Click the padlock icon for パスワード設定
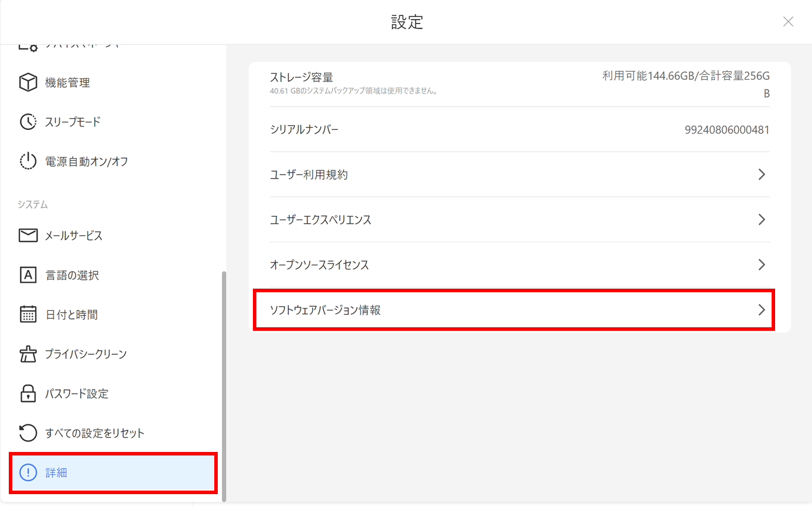Screen dimensions: 812x507 coord(28,394)
